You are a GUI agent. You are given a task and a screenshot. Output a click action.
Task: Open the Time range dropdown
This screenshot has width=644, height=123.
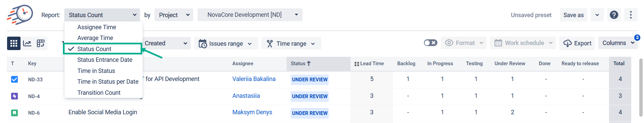(291, 43)
